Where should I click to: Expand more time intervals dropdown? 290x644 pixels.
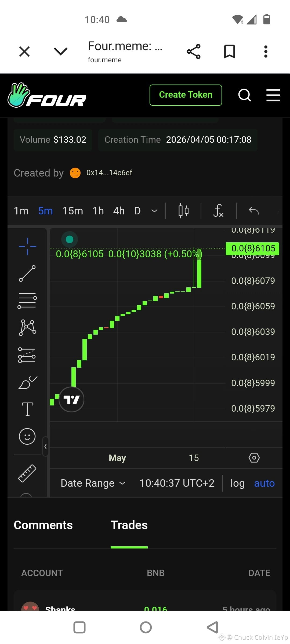tap(154, 211)
